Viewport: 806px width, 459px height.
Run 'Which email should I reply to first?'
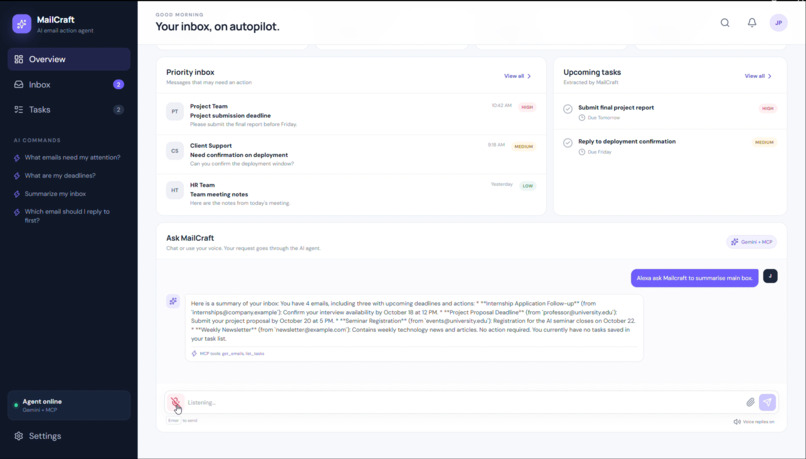[x=67, y=216]
